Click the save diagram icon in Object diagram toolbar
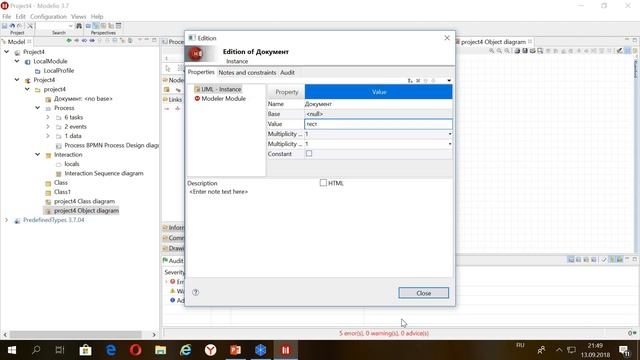 (x=525, y=51)
